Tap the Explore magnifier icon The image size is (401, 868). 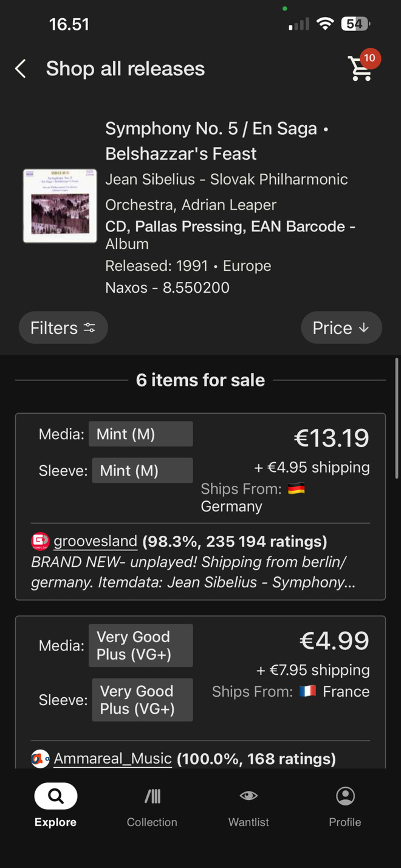click(56, 796)
